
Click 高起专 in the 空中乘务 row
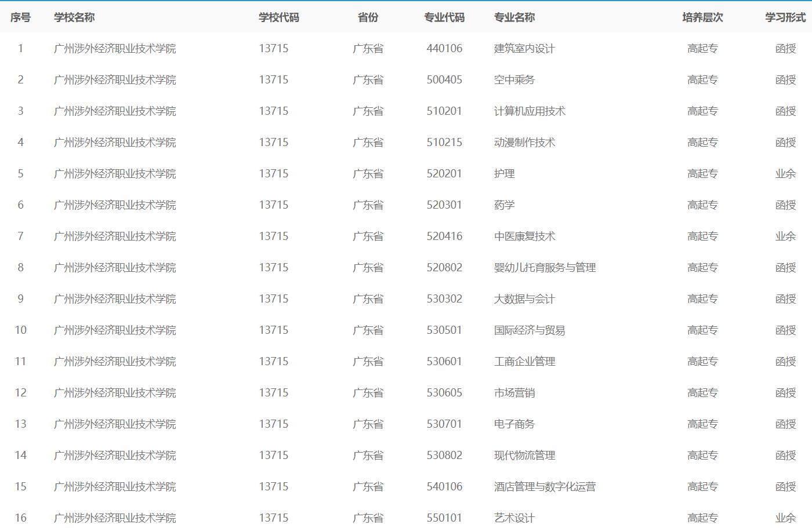pyautogui.click(x=703, y=80)
